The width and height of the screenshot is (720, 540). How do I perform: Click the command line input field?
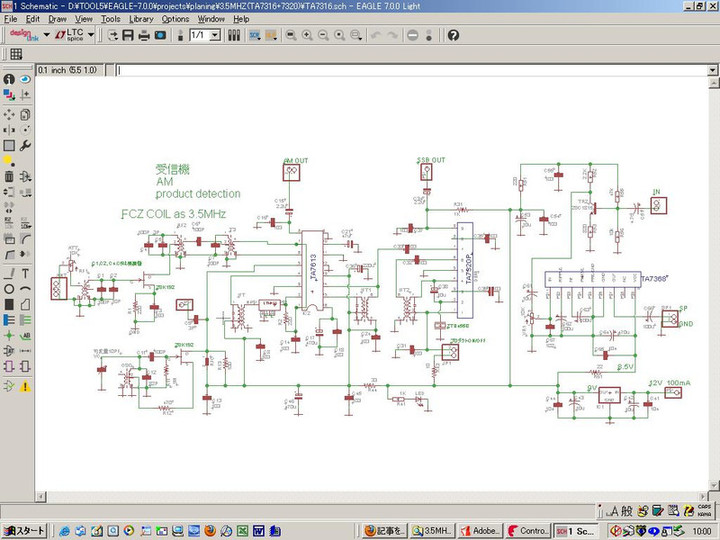tap(400, 71)
